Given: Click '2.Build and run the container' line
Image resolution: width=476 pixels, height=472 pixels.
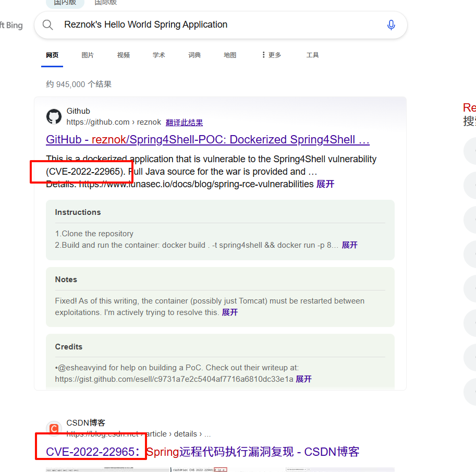Looking at the screenshot, I should [197, 245].
